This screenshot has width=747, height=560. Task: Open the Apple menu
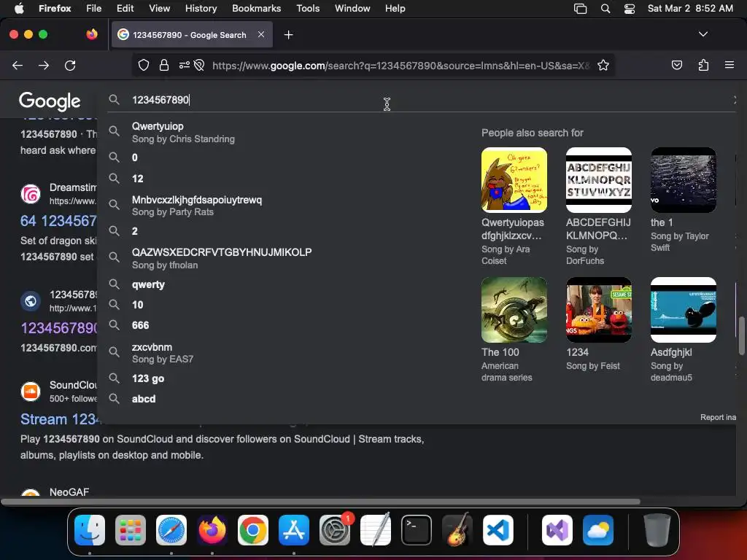point(19,8)
